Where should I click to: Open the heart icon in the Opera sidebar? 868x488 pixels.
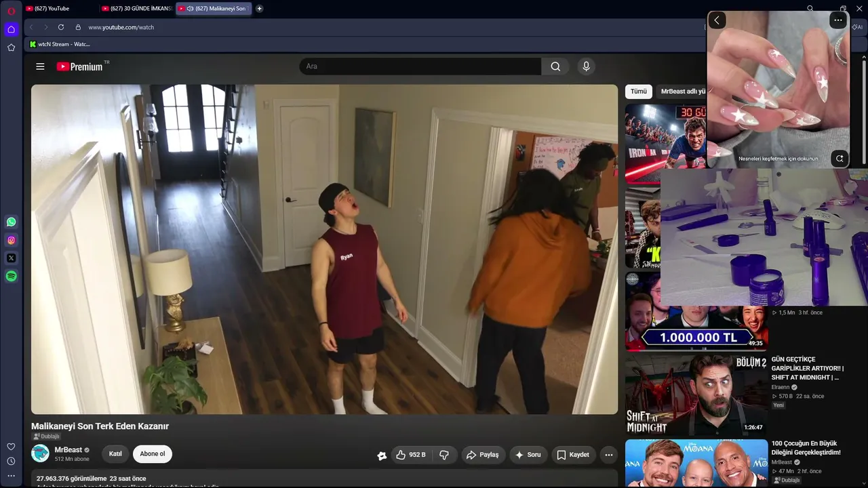[x=11, y=447]
